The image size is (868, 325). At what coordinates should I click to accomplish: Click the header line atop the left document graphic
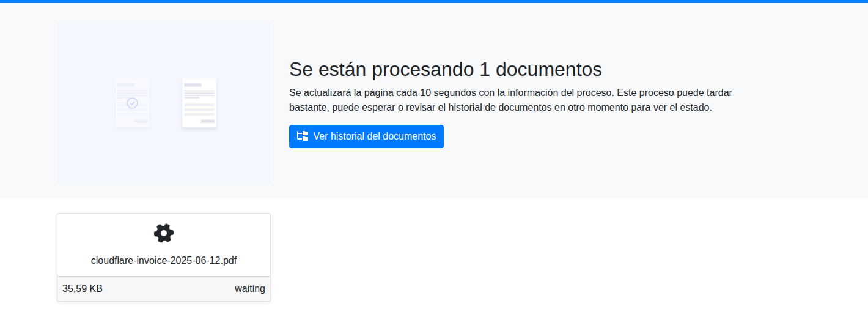(126, 84)
